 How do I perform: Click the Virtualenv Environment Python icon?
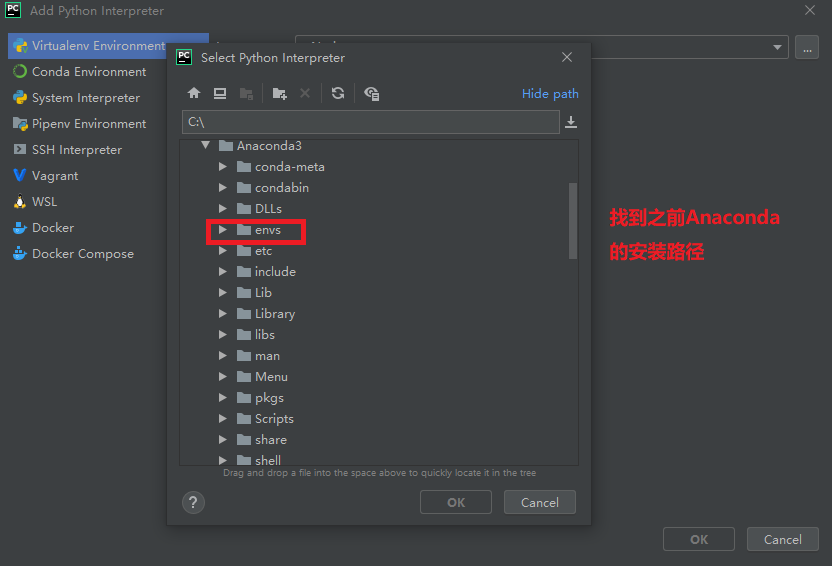[x=20, y=46]
